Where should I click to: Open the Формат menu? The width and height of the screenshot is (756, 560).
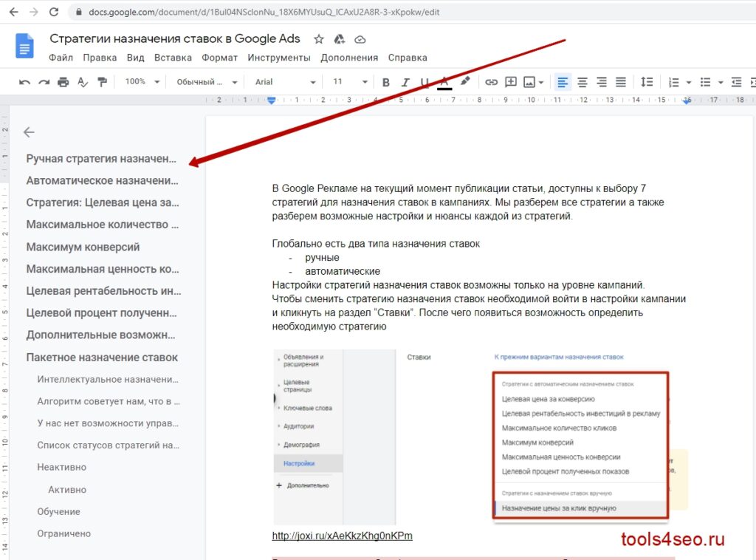(219, 58)
